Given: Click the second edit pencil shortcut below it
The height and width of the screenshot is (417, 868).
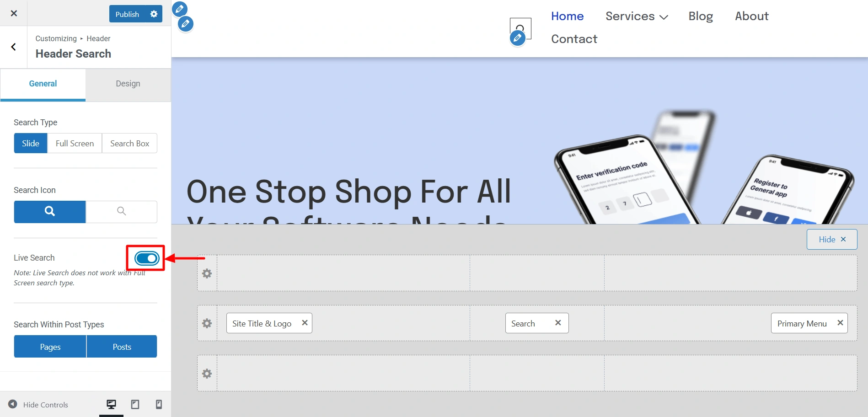Looking at the screenshot, I should [186, 24].
